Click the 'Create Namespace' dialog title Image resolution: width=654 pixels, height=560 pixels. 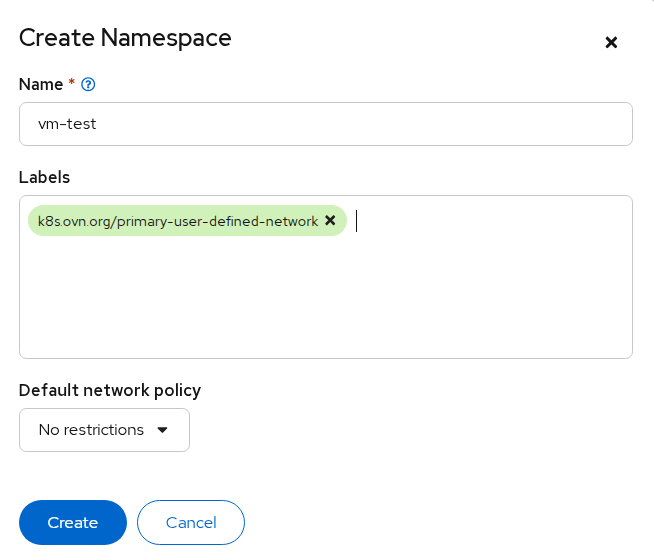point(125,38)
